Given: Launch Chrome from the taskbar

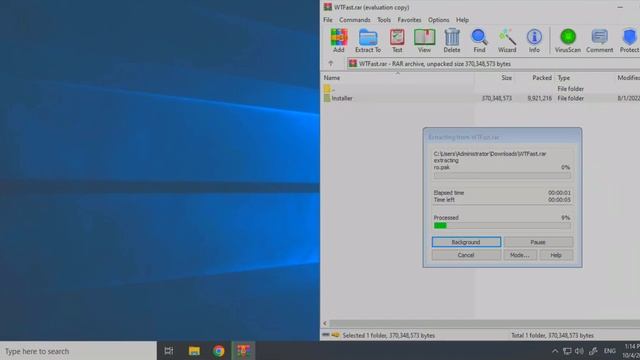Looking at the screenshot, I should pyautogui.click(x=218, y=351).
